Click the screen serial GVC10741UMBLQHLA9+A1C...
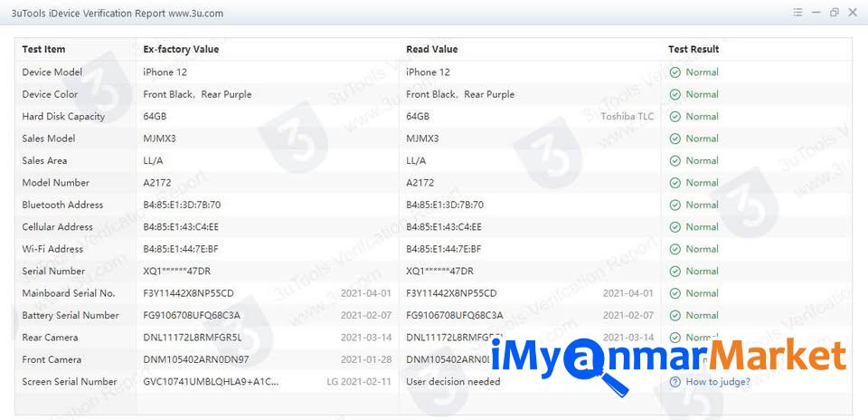 click(x=212, y=382)
